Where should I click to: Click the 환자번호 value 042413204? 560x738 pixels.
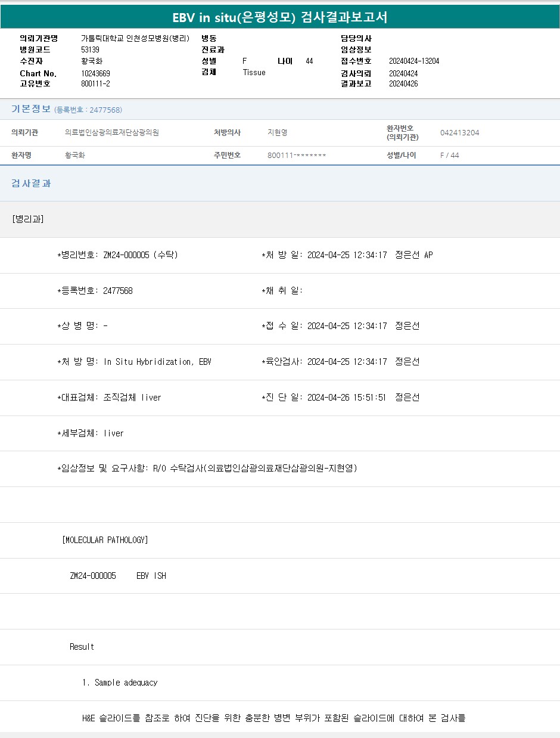click(x=459, y=133)
